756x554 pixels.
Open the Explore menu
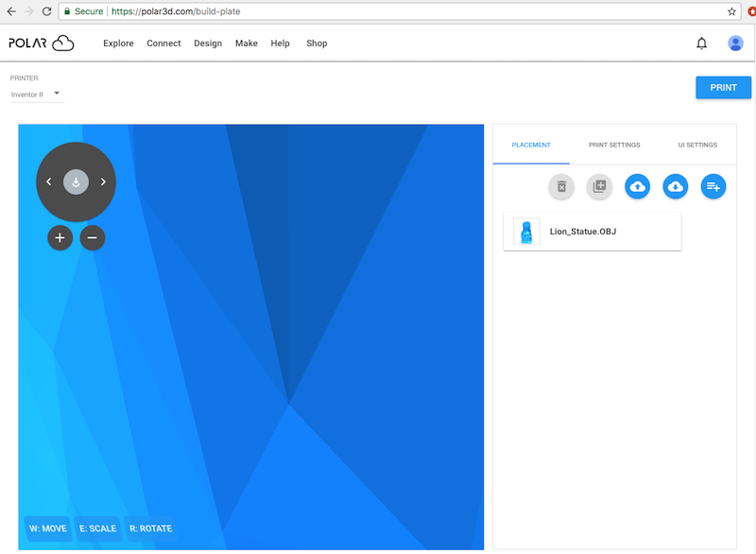118,43
